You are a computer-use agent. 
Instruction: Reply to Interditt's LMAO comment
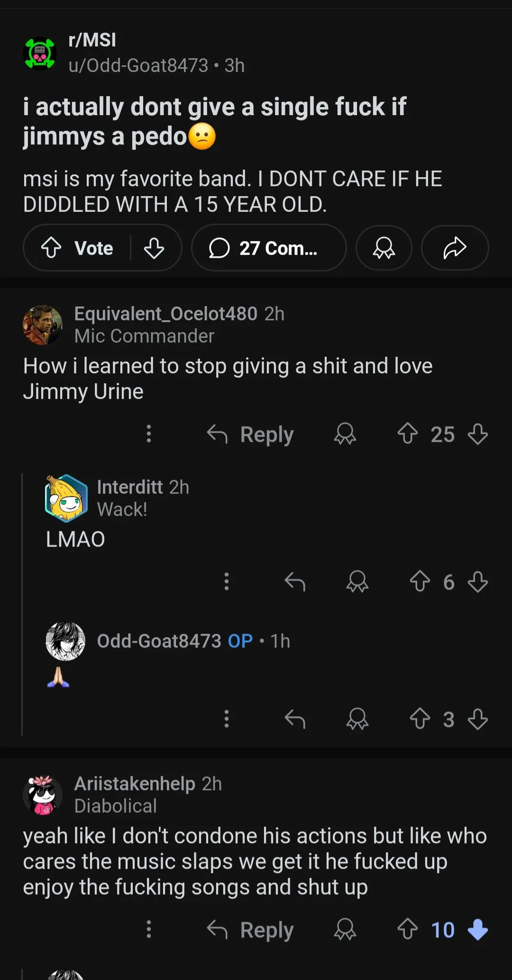(294, 582)
